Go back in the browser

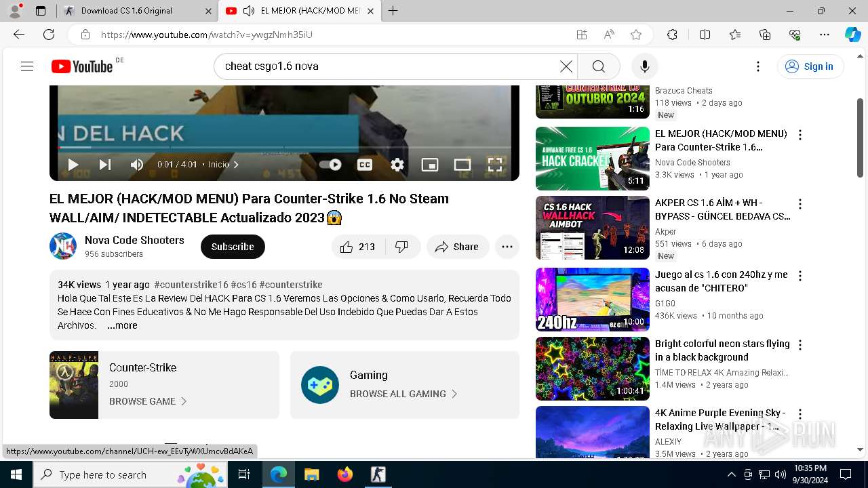(x=19, y=35)
